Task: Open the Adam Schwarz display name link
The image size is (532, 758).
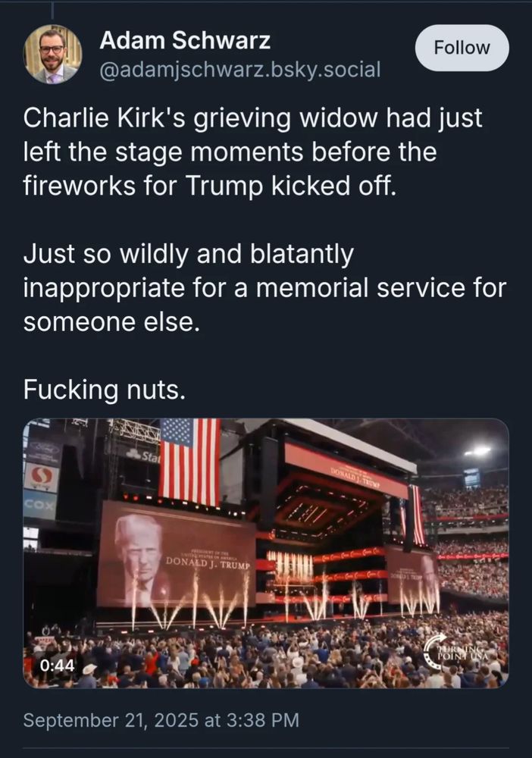Action: 185,41
